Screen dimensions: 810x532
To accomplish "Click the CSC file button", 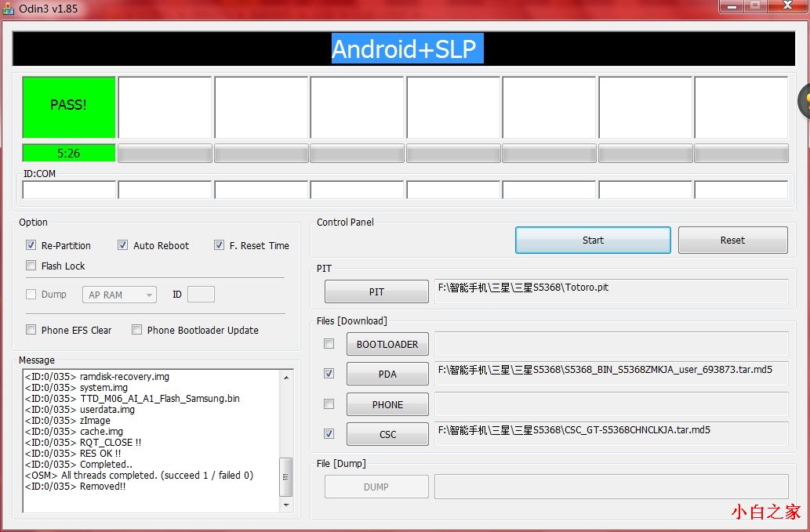I will (387, 435).
